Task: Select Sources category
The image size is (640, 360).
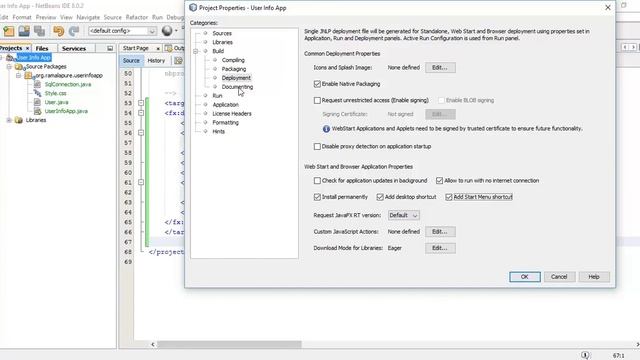Action: [222, 33]
